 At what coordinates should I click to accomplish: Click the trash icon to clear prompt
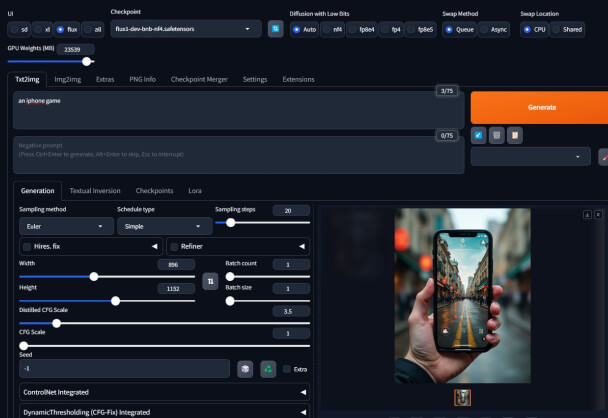click(496, 135)
